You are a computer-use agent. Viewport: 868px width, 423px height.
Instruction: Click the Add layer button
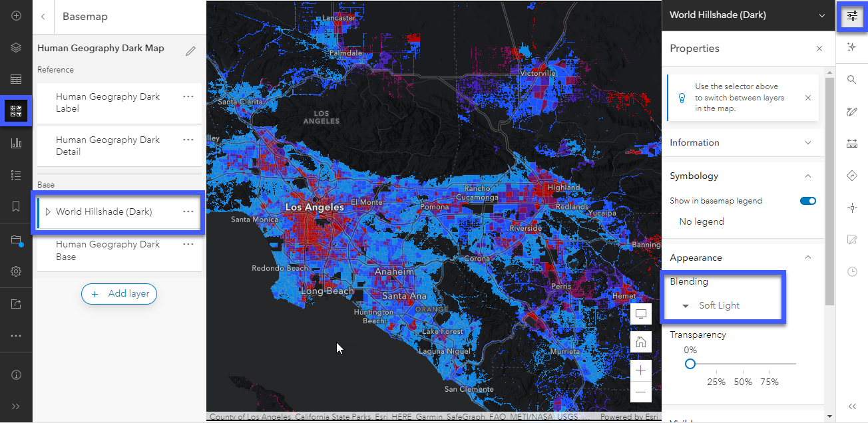coord(119,293)
